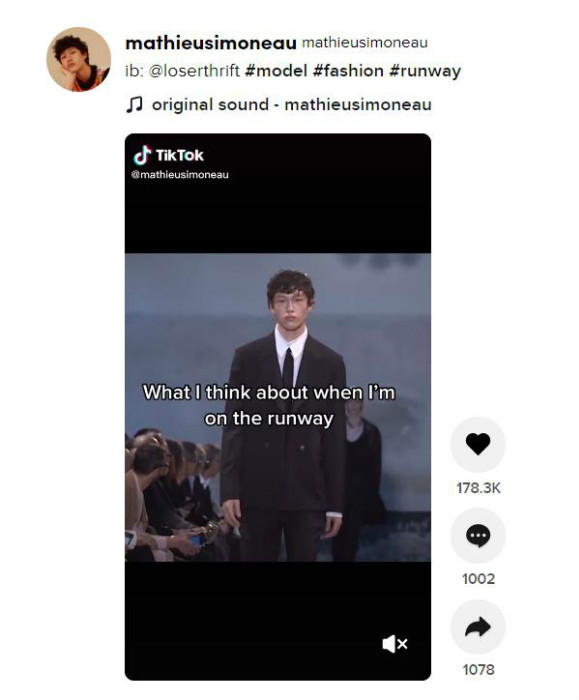Screen dimensions: 579x700
Task: Open the #fashion hashtag
Action: 348,71
